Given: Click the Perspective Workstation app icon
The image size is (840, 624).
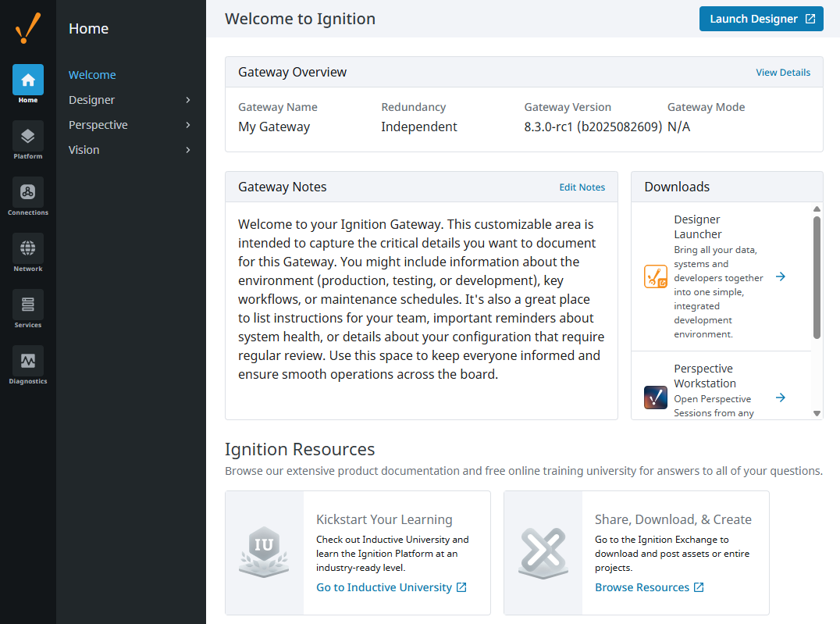Looking at the screenshot, I should [x=656, y=398].
